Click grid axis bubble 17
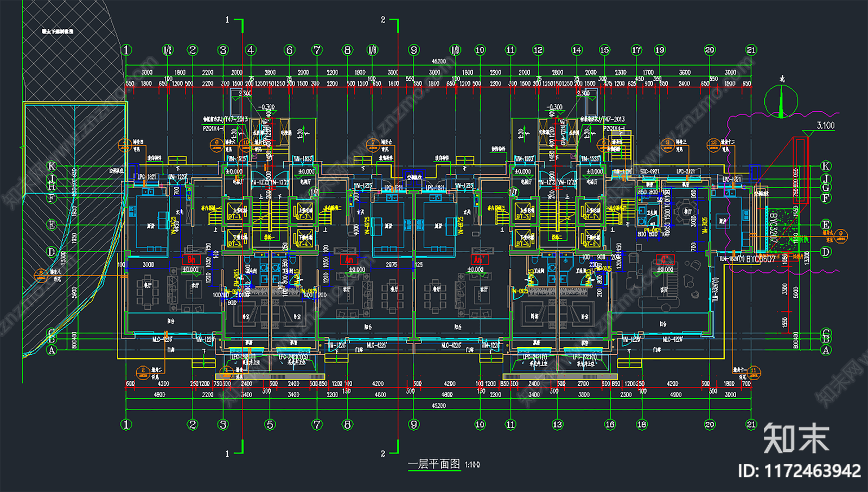This screenshot has width=868, height=492. pyautogui.click(x=636, y=50)
